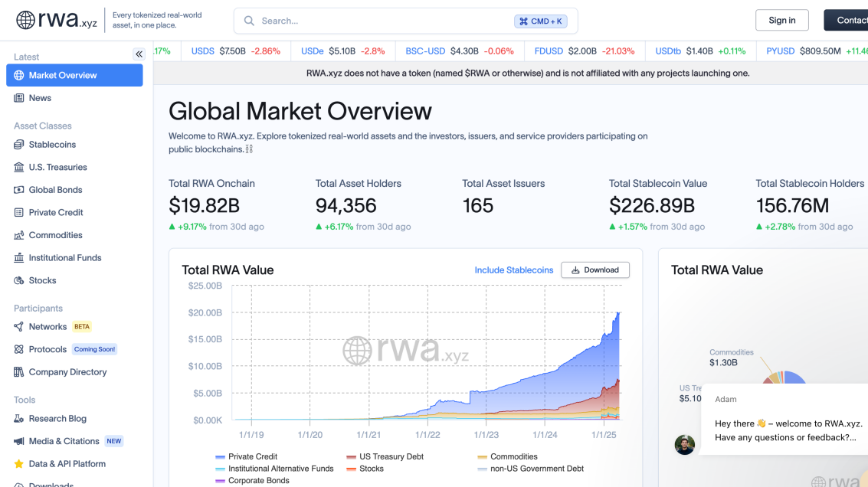Click the U.S. Treasuries bank icon
Image resolution: width=868 pixels, height=487 pixels.
tap(19, 167)
